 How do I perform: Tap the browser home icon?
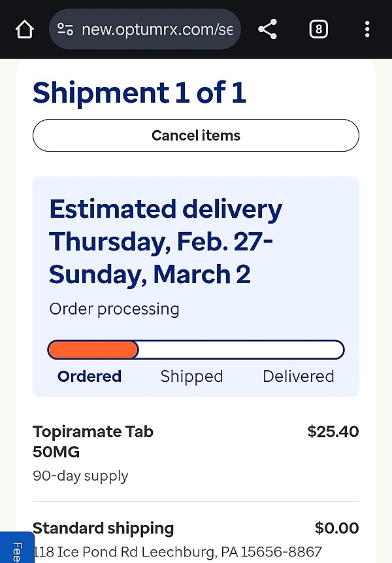click(x=24, y=29)
